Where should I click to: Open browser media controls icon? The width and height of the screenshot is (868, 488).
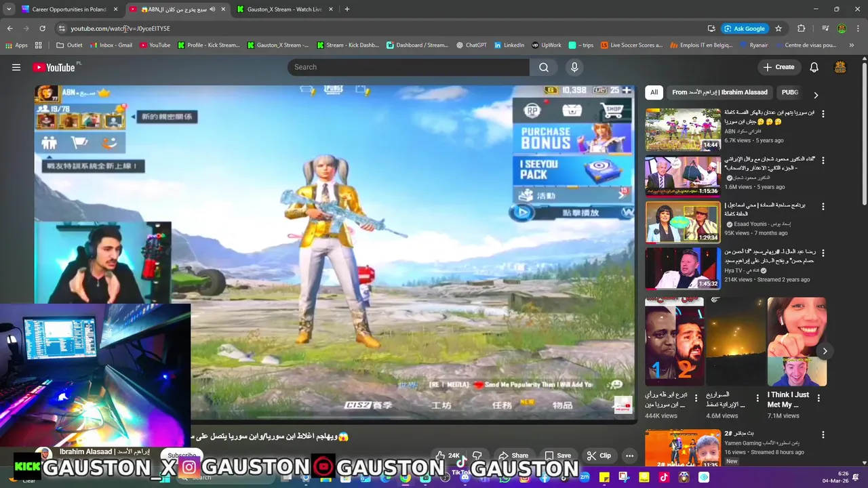pos(825,28)
